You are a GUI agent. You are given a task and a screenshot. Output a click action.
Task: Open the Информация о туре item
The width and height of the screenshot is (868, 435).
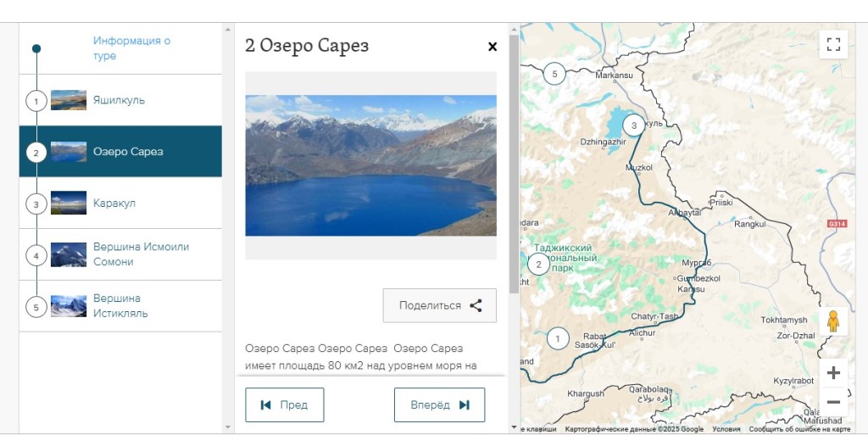click(x=131, y=48)
